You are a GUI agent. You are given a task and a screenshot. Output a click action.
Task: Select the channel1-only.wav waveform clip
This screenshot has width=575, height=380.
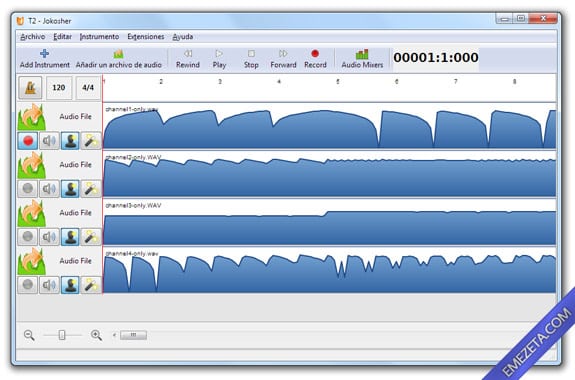(330, 127)
